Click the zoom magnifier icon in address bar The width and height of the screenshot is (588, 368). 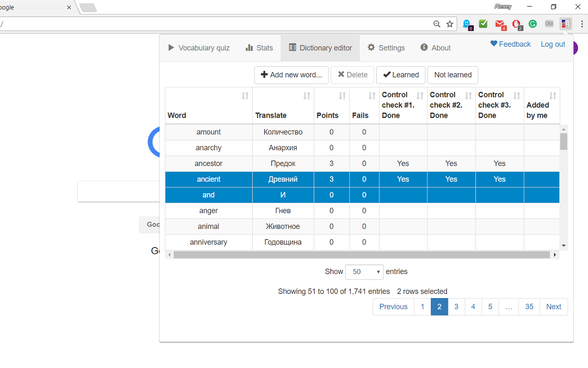(x=437, y=24)
